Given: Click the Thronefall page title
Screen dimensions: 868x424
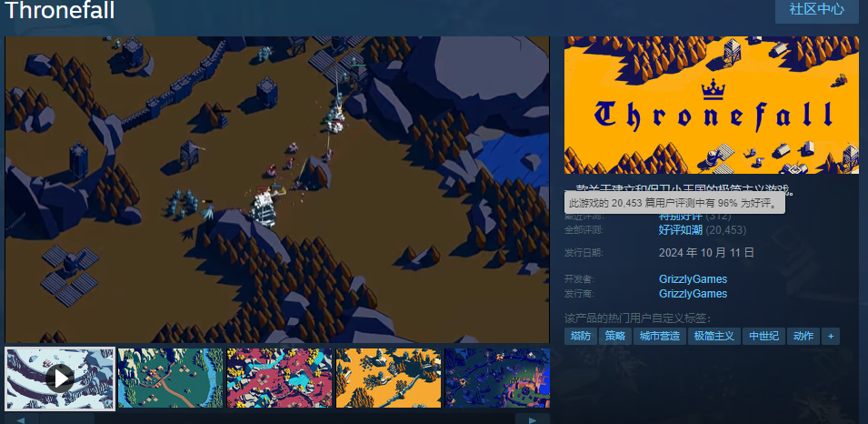Looking at the screenshot, I should tap(60, 10).
